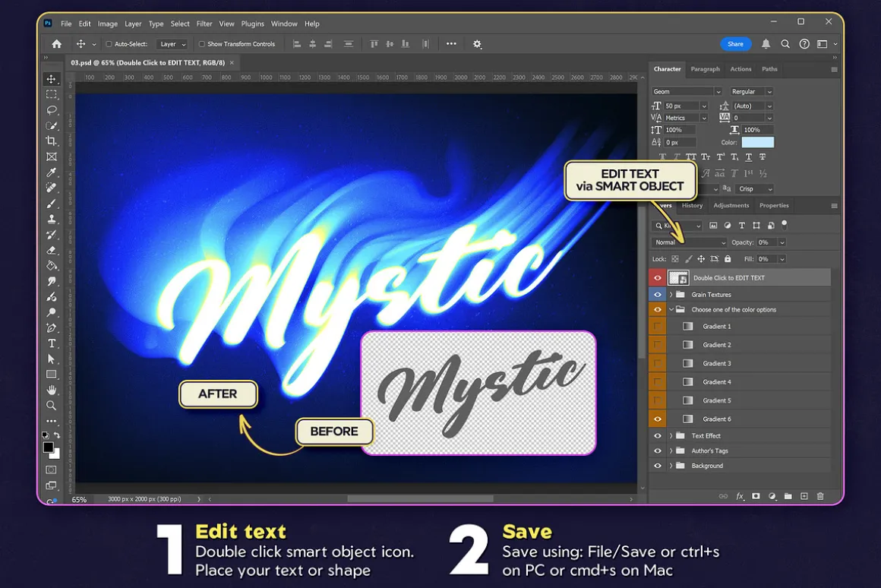Enable Show Transform Controls checkbox
This screenshot has width=881, height=588.
tap(202, 44)
